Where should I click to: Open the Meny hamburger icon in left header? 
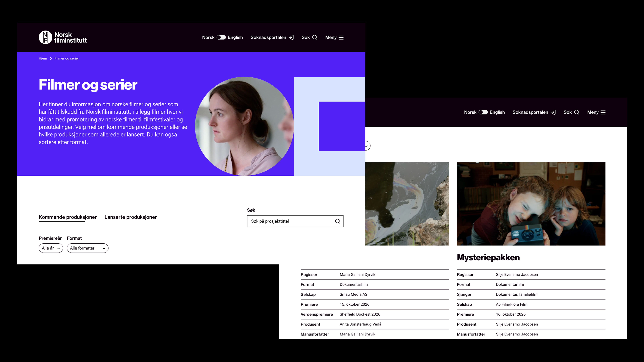click(341, 37)
